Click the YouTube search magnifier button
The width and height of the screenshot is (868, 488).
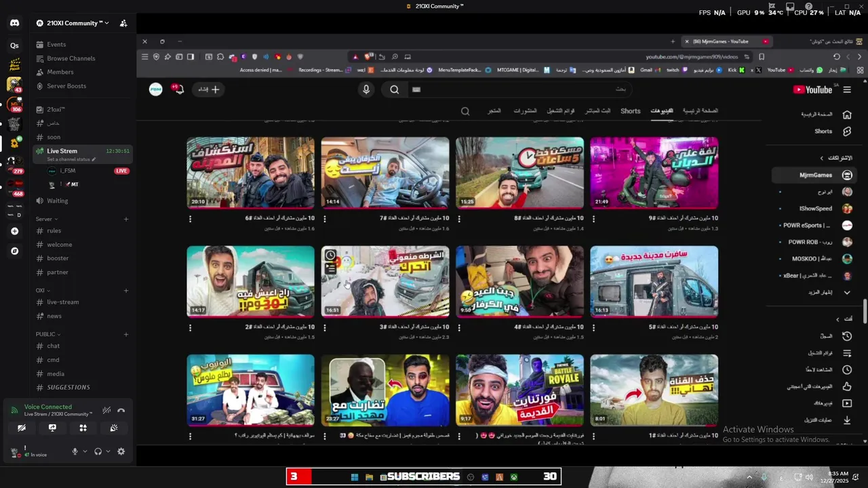coord(394,89)
